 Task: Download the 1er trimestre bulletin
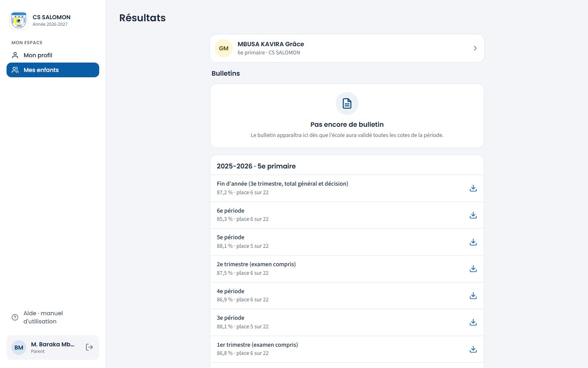pos(473,349)
